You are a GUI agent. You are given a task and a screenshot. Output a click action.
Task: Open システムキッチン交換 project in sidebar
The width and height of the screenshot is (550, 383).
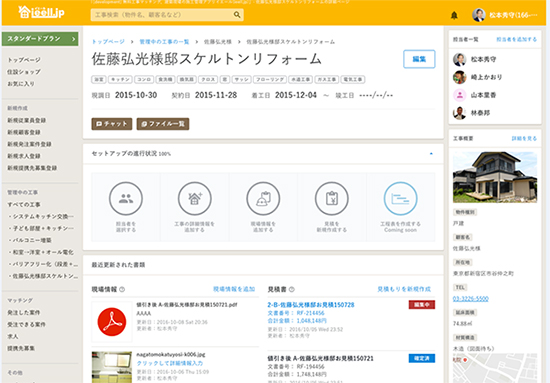tap(41, 216)
